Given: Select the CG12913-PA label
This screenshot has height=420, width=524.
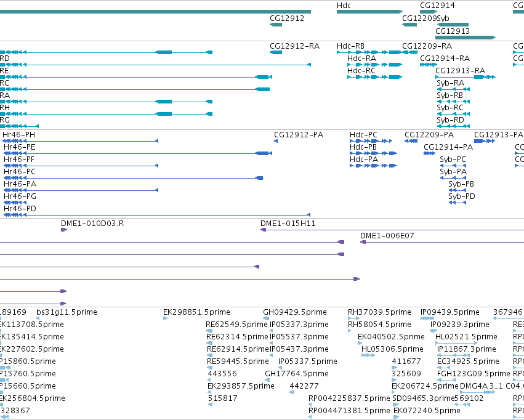Looking at the screenshot, I should (x=499, y=135).
